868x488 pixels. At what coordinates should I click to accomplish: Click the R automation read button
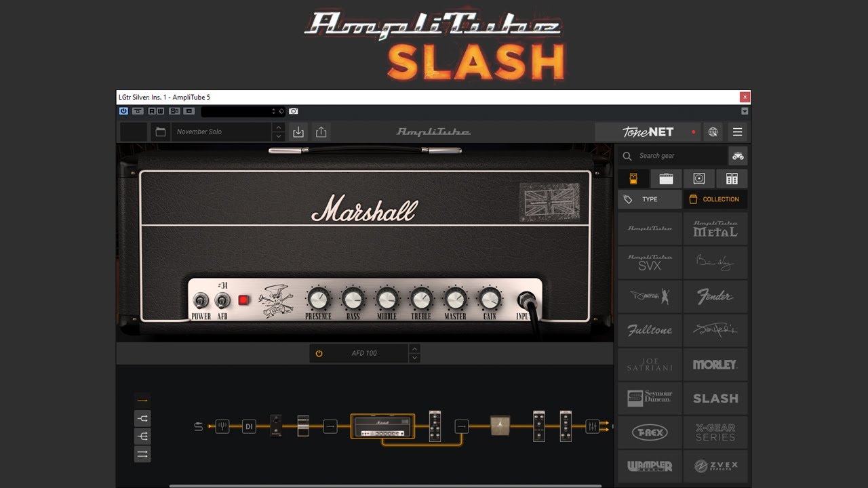pyautogui.click(x=152, y=111)
